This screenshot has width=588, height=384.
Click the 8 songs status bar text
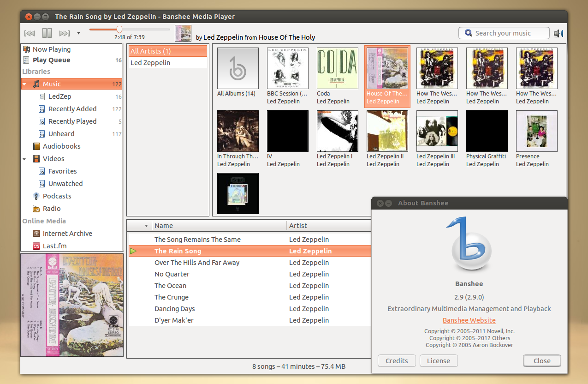click(x=299, y=366)
